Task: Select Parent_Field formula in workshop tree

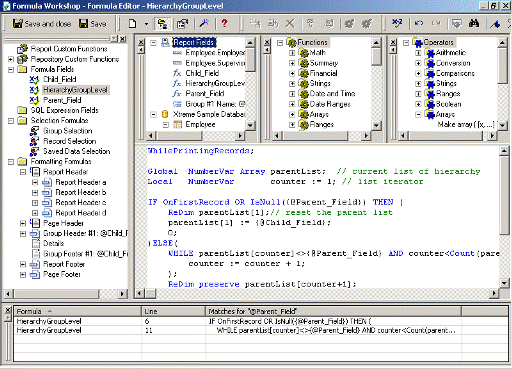Action: 62,100
